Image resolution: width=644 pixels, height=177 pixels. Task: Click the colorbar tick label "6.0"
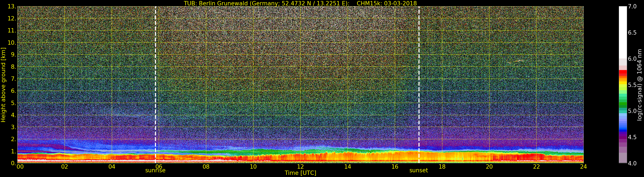(x=632, y=59)
